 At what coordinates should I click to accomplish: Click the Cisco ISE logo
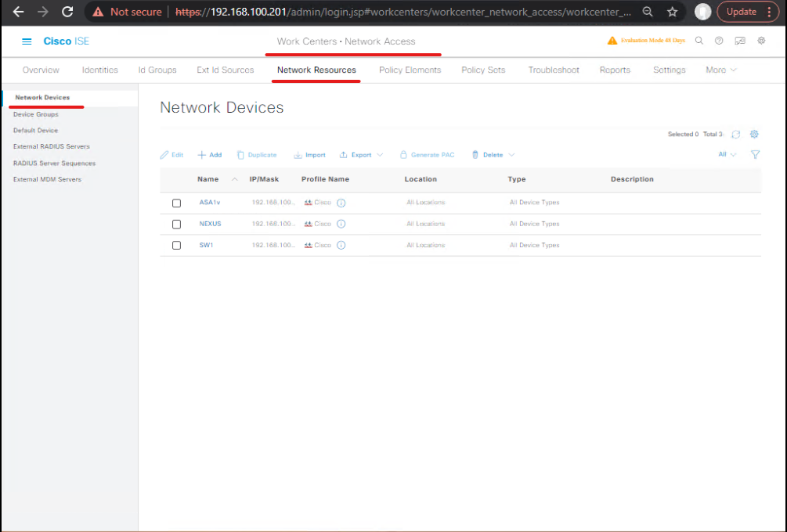[x=67, y=41]
